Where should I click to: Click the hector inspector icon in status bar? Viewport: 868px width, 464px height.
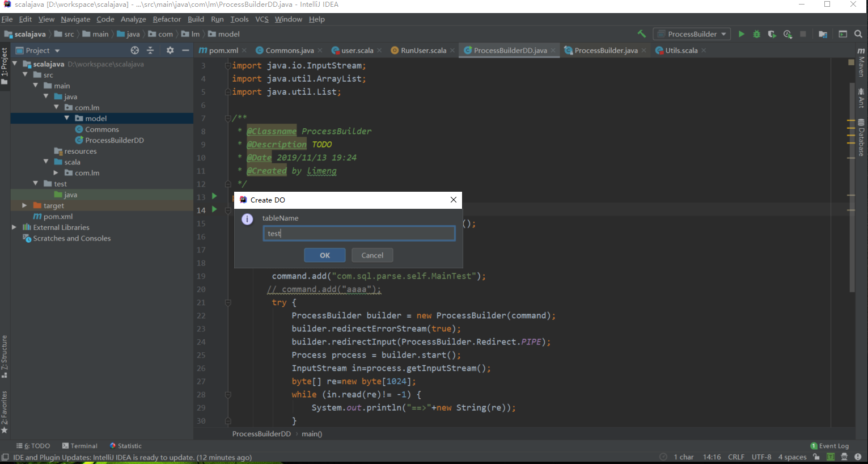844,457
